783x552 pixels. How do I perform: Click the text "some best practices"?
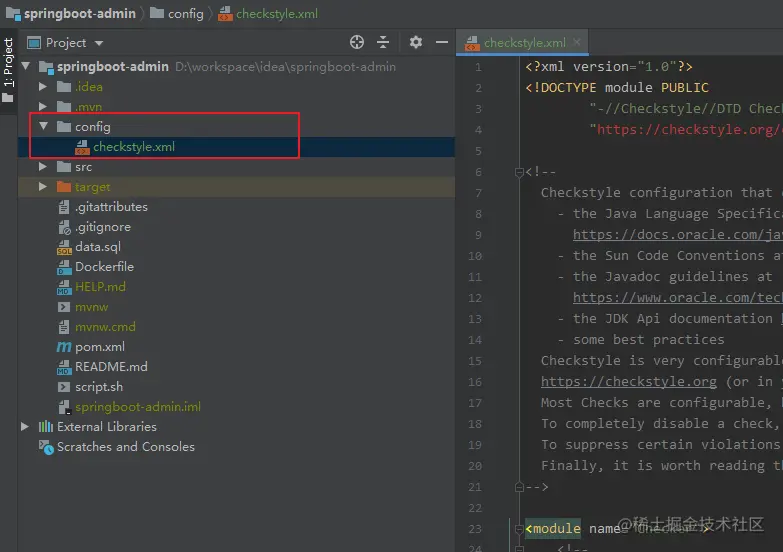click(649, 340)
